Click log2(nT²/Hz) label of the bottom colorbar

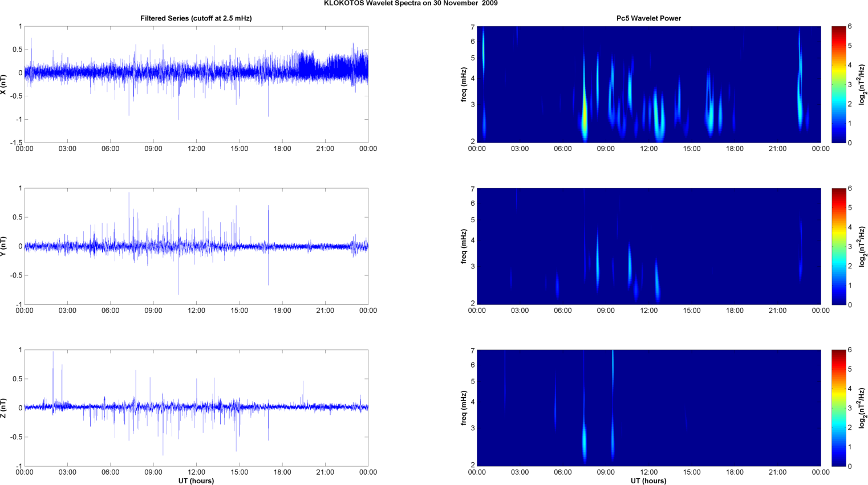[x=863, y=408]
